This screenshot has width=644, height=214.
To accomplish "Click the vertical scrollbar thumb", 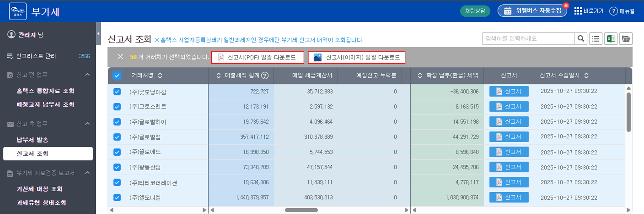I will coord(628,112).
